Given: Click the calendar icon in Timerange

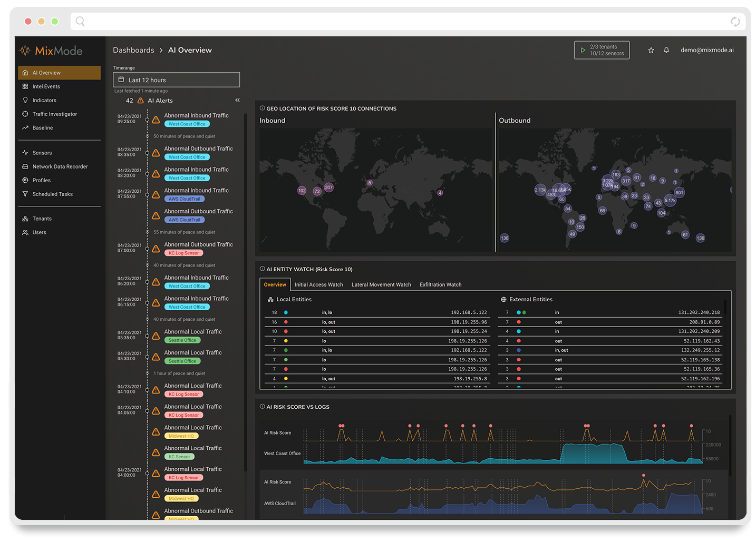Looking at the screenshot, I should click(121, 80).
